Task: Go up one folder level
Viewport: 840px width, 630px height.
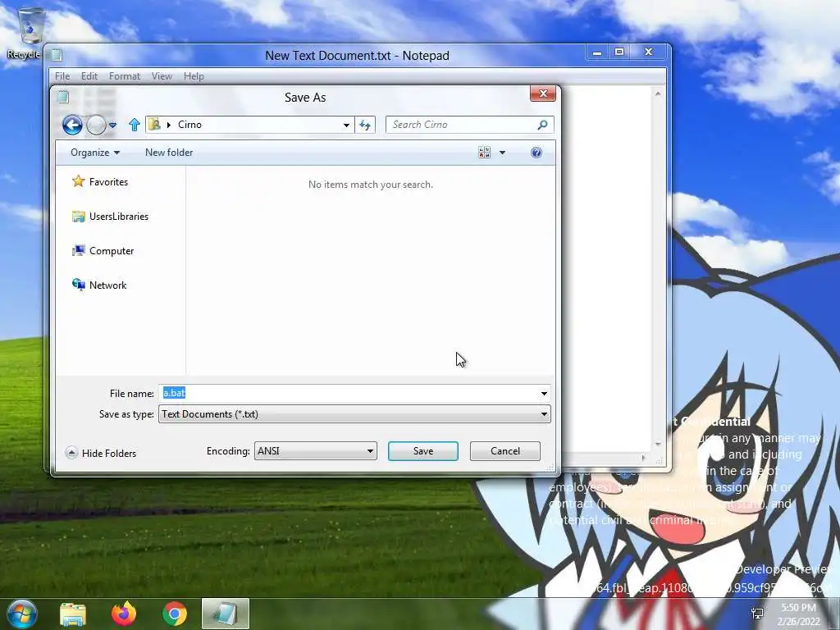Action: (135, 125)
